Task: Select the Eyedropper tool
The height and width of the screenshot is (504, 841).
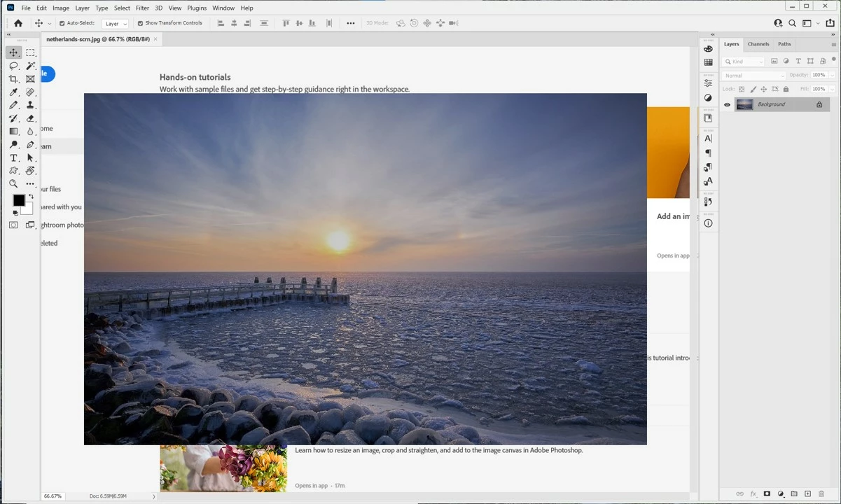Action: point(13,92)
